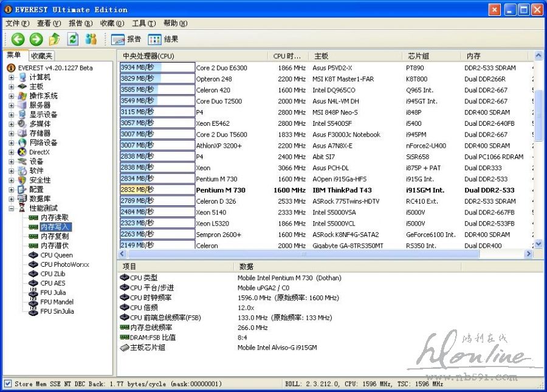Select the 内存读取 memory read test
Viewport: 547px width, 392px height.
coord(54,218)
